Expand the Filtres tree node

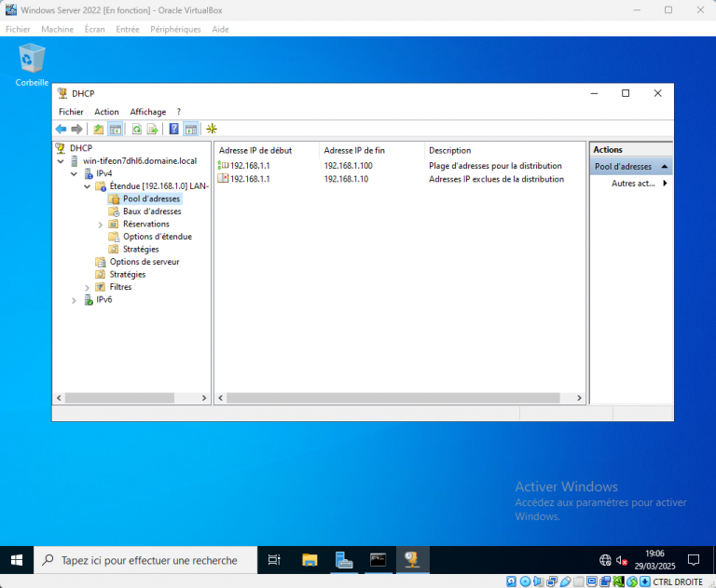coord(88,287)
